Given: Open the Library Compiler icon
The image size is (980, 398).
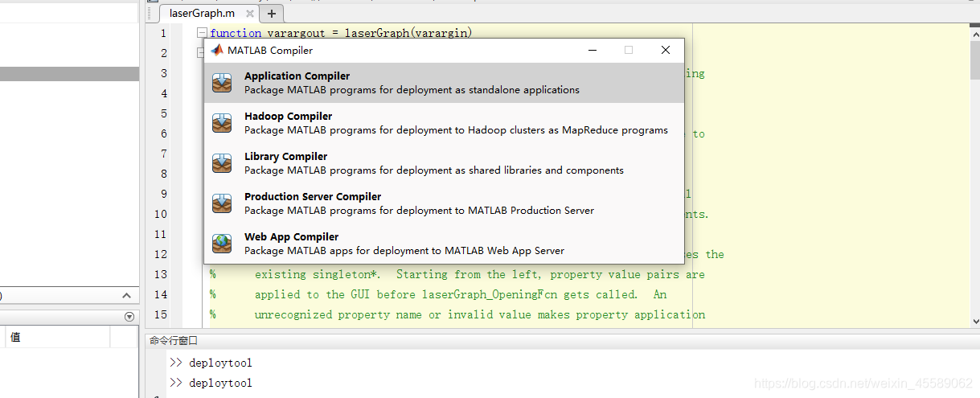Looking at the screenshot, I should [222, 163].
